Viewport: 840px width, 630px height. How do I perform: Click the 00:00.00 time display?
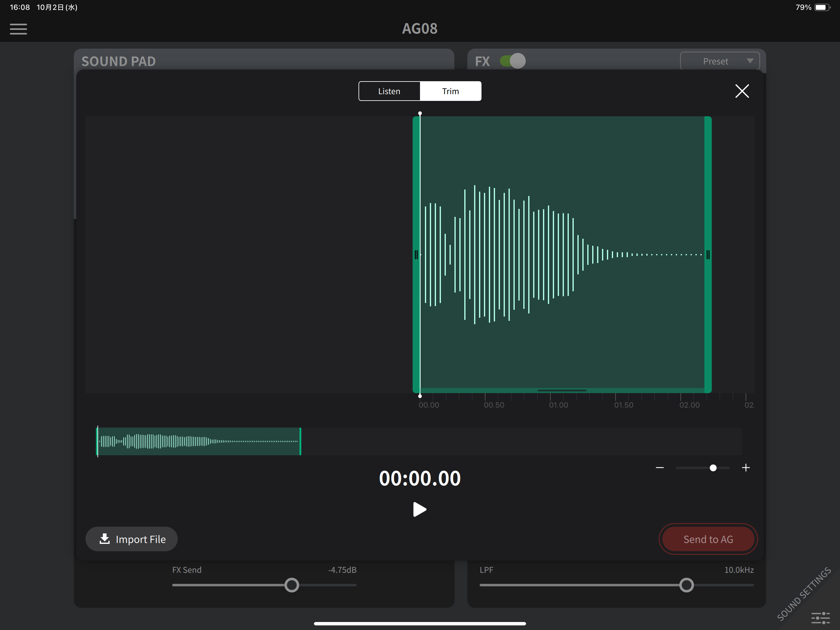pos(420,478)
